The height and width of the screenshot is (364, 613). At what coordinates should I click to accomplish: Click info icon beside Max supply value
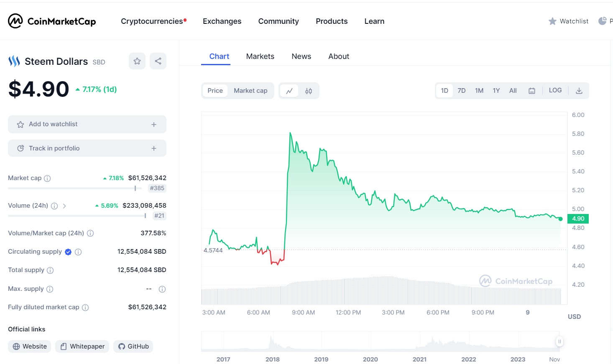pos(162,289)
